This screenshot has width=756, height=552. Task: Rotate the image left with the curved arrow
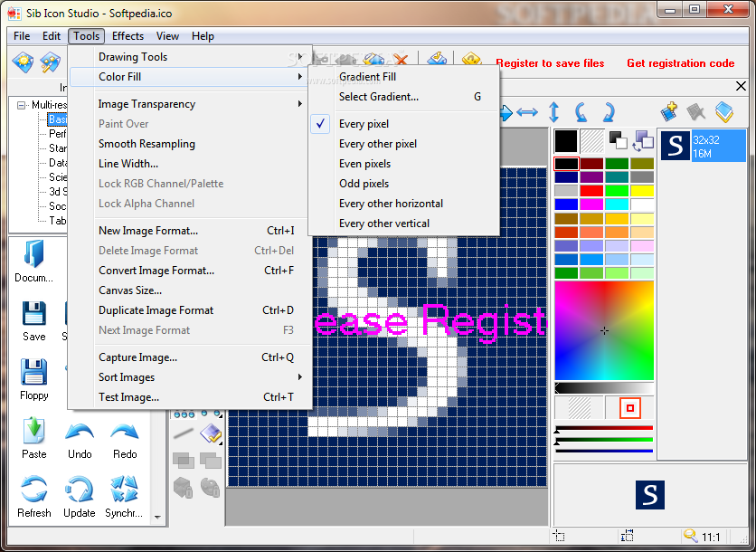(581, 112)
